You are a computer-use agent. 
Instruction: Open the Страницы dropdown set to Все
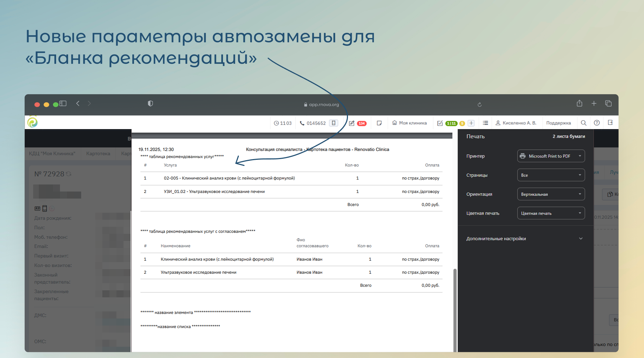click(551, 175)
